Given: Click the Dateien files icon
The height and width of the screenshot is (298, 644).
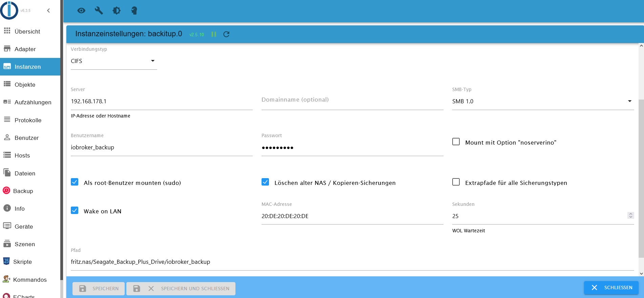Looking at the screenshot, I should (7, 173).
